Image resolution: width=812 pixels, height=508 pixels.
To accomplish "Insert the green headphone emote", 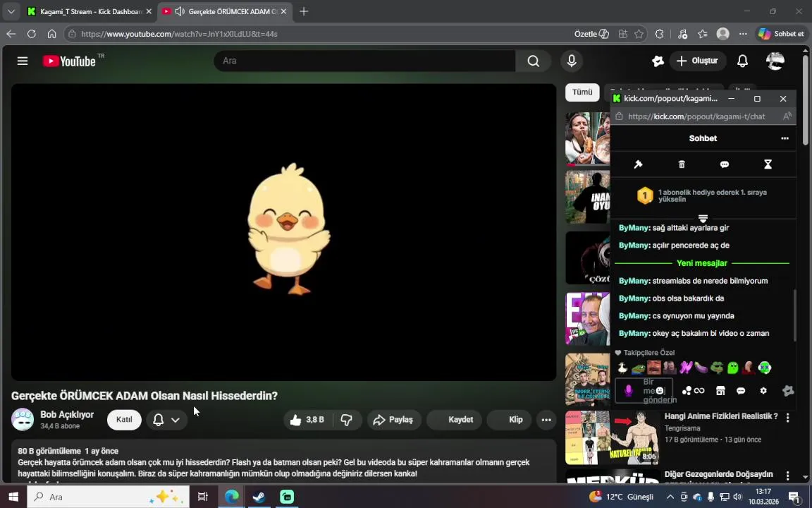I will (x=764, y=368).
